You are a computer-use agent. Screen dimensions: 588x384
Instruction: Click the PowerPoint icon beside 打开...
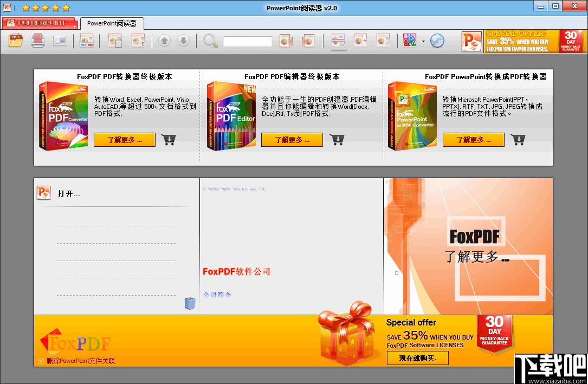(x=44, y=193)
